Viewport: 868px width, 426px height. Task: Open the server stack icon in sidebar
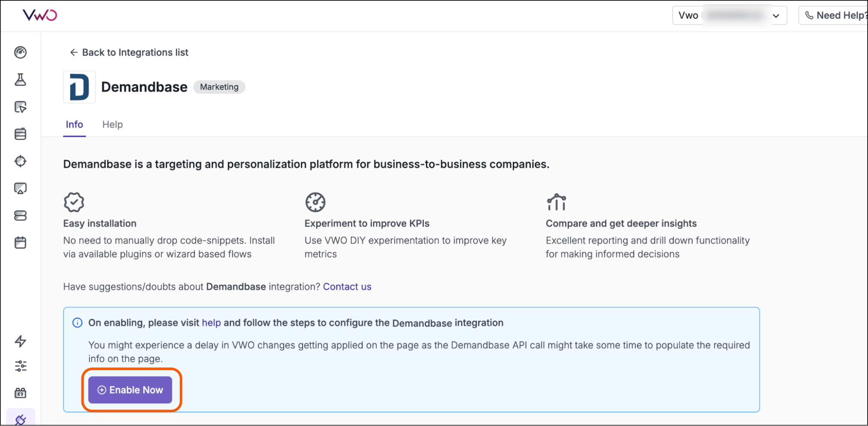coord(20,216)
